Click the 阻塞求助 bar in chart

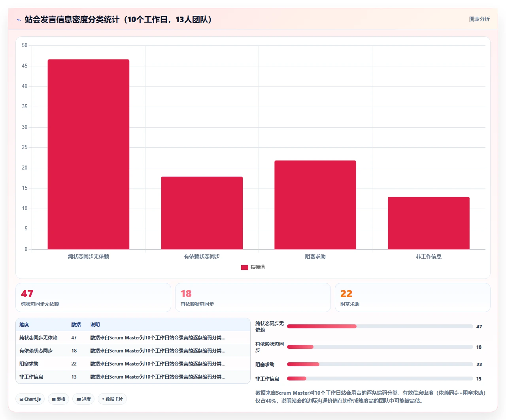coord(315,205)
